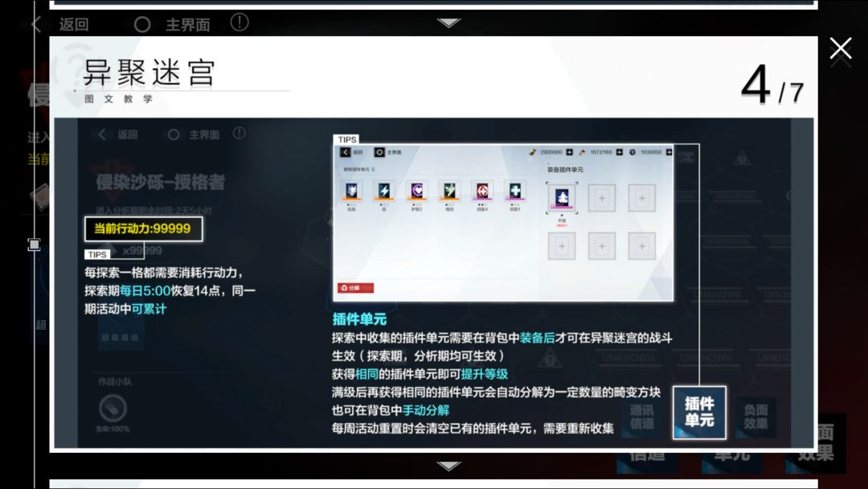The image size is (868, 489).
Task: Click the 返回 back arrow at top
Action: pos(36,24)
